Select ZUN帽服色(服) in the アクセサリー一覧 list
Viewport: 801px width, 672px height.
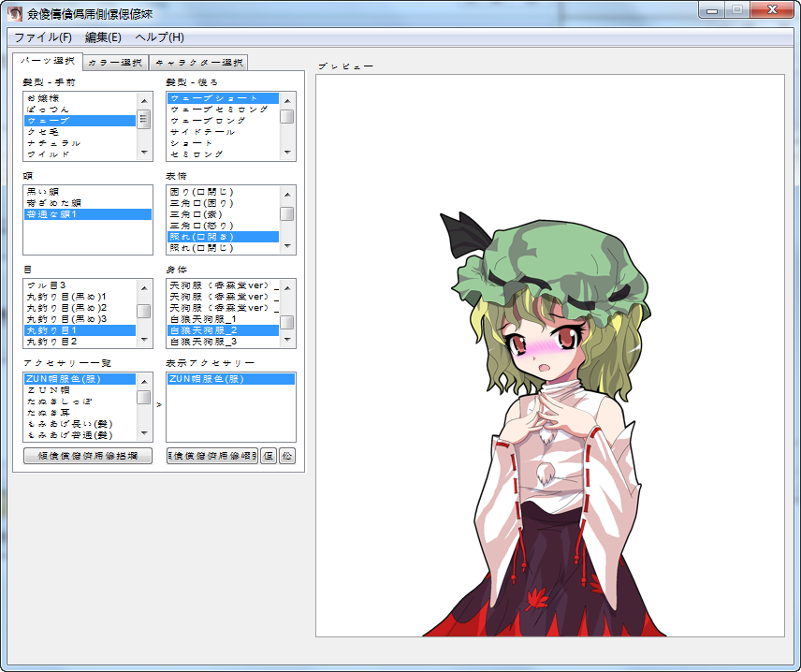pyautogui.click(x=80, y=379)
